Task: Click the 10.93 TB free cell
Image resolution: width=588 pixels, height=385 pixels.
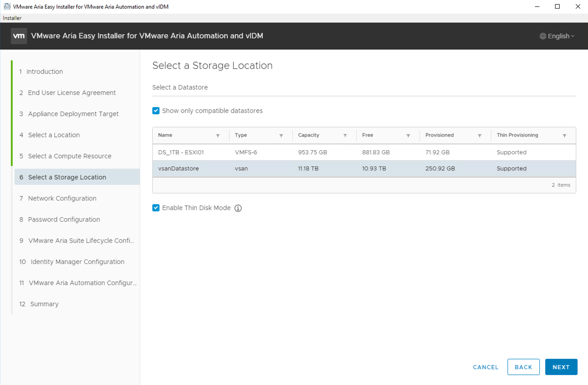Action: 374,169
